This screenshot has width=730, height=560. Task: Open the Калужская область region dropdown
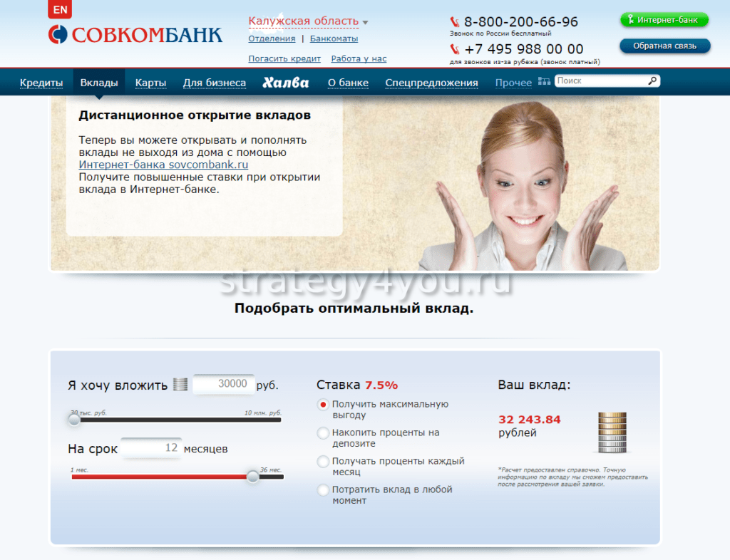(308, 21)
